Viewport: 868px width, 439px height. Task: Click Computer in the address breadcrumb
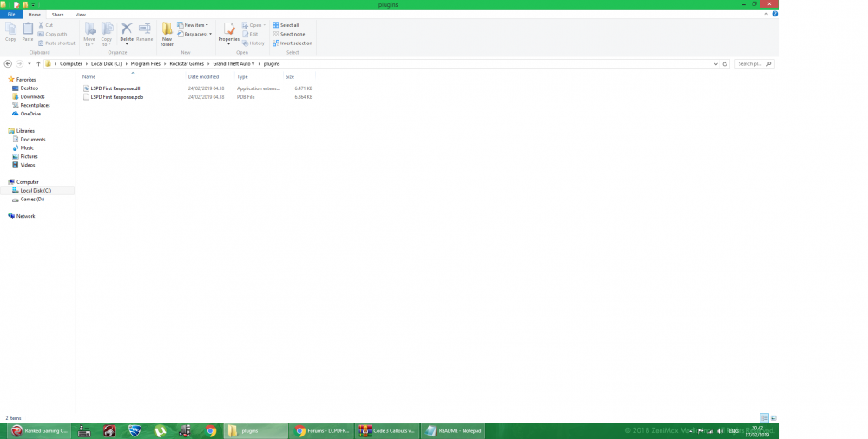(x=71, y=63)
